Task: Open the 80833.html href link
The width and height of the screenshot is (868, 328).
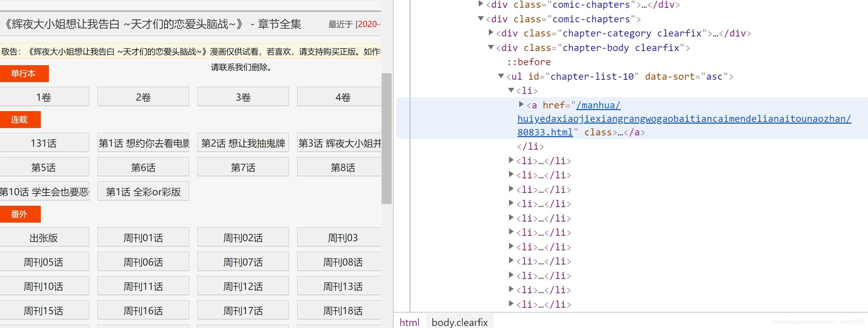Action: [x=545, y=132]
